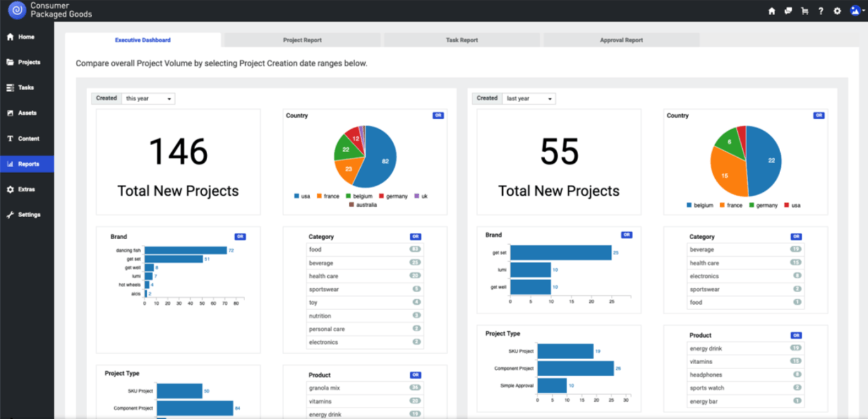Screen dimensions: 868x419
Task: Click the australia legend color swatch
Action: (351, 205)
